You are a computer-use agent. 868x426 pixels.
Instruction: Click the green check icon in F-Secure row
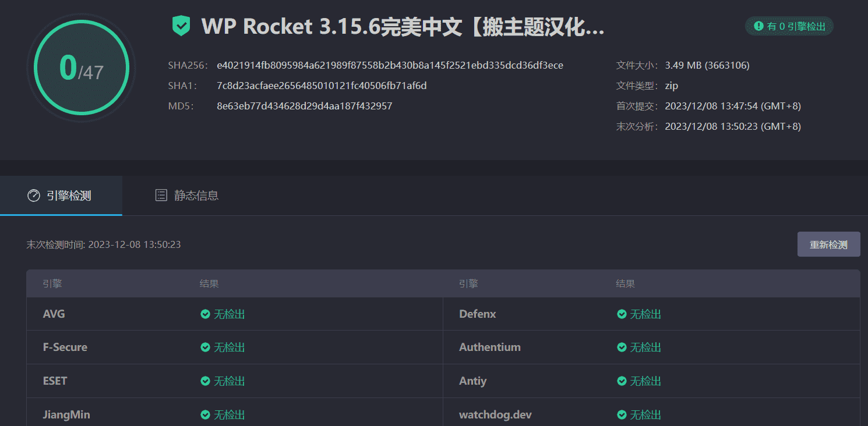[205, 347]
